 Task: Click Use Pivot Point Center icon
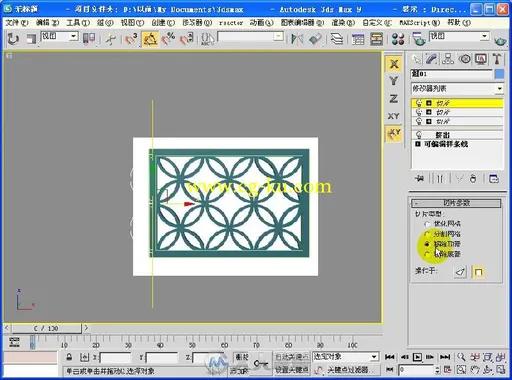tap(89, 39)
